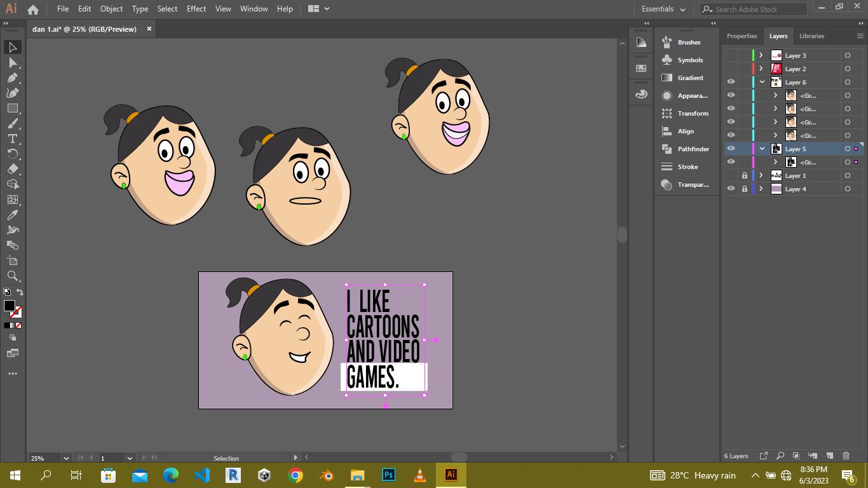868x488 pixels.
Task: Select the Shape Builder tool
Action: pyautogui.click(x=12, y=184)
